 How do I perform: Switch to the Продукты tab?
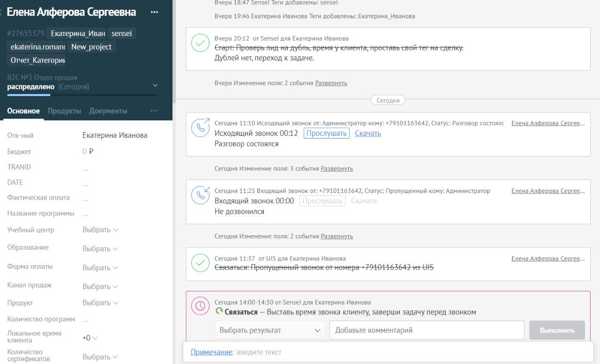click(x=64, y=111)
